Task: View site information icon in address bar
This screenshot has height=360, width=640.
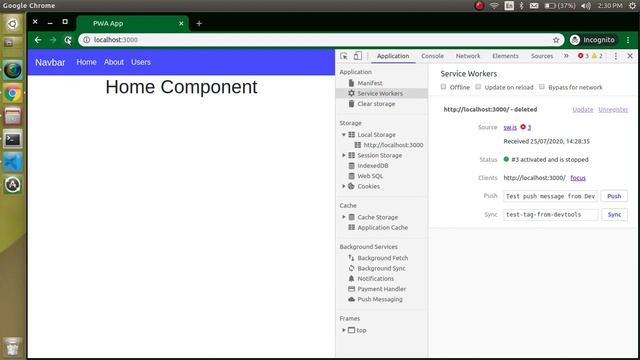Action: coord(87,40)
